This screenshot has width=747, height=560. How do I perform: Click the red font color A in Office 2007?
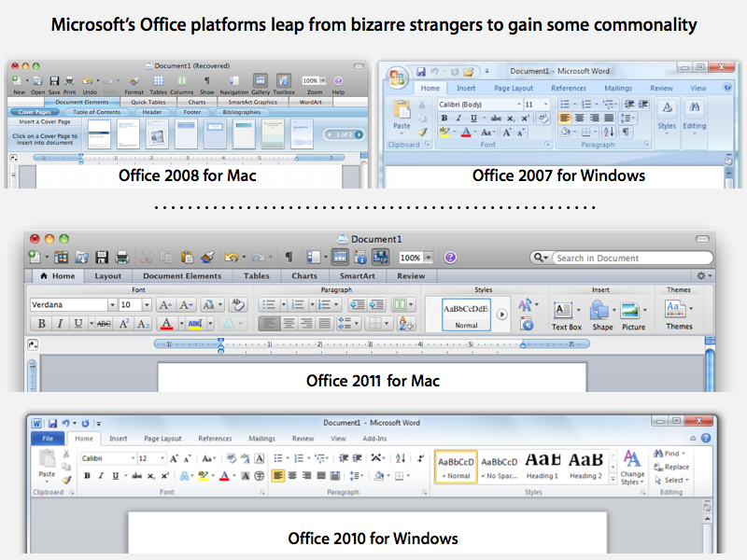click(466, 132)
